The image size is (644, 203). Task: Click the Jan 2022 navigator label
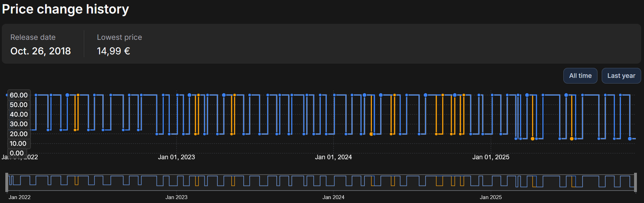20,197
